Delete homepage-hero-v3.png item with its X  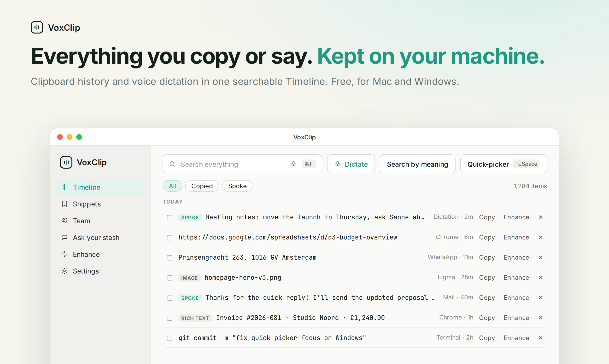point(540,277)
